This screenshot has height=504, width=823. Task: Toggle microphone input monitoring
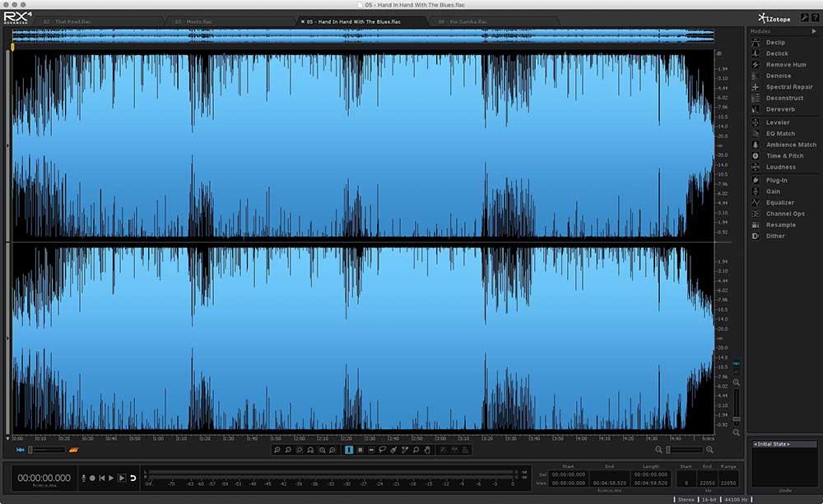point(83,478)
